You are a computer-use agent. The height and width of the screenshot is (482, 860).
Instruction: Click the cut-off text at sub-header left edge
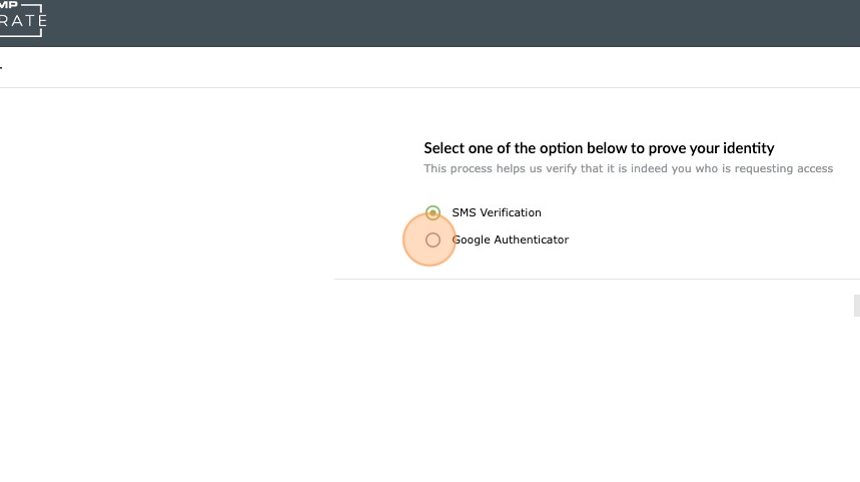click(x=1, y=67)
